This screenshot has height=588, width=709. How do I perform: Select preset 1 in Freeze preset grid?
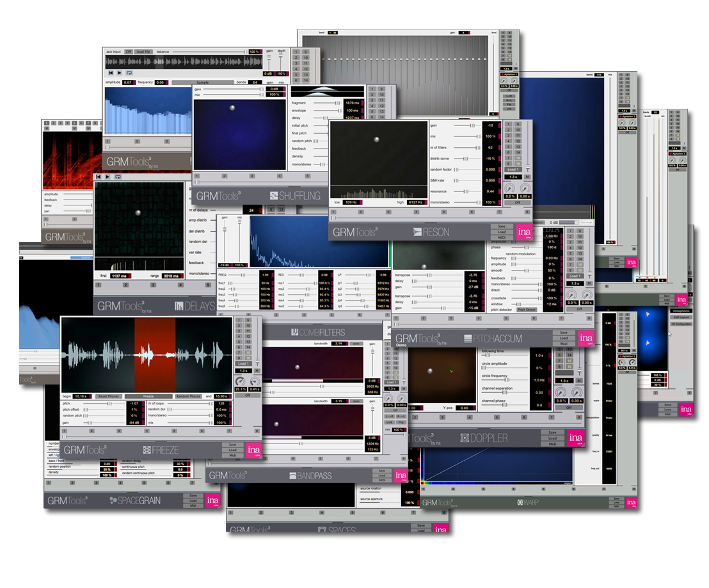pyautogui.click(x=239, y=320)
